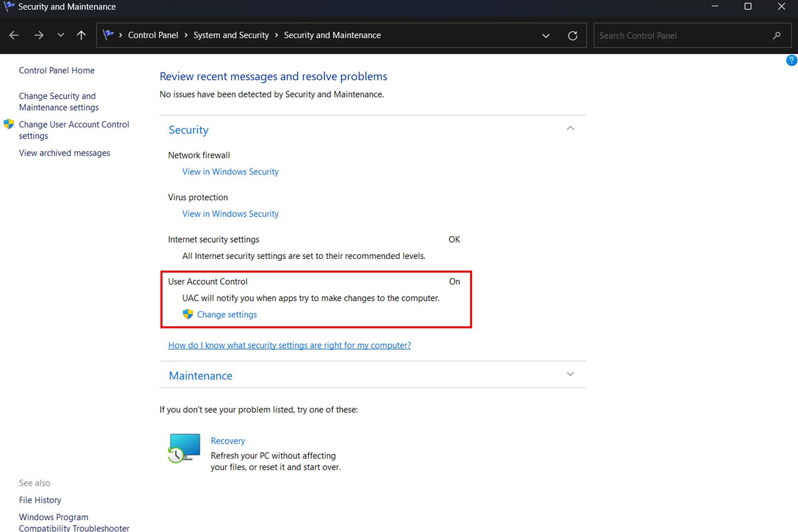Go back using the back arrow
This screenshot has width=798, height=532.
(14, 36)
